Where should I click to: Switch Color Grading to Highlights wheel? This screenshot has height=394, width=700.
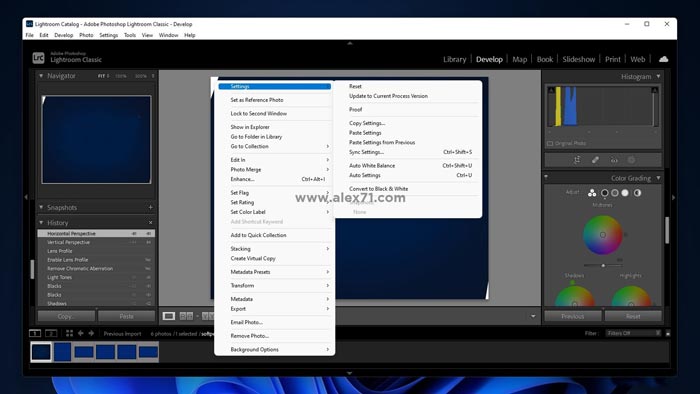click(625, 193)
